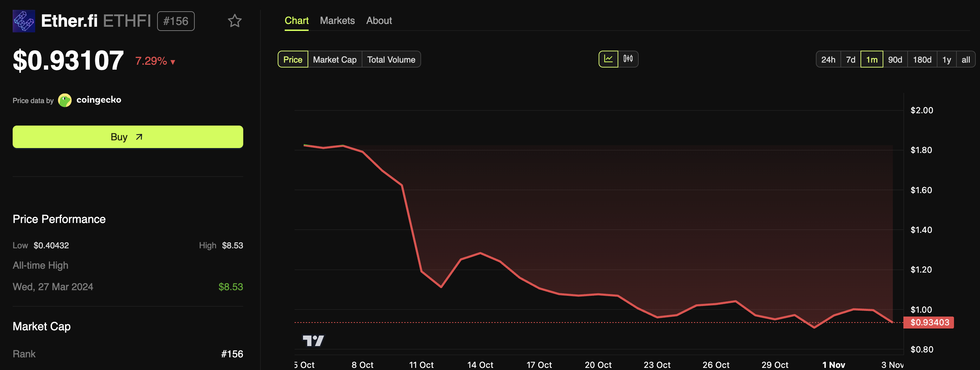The height and width of the screenshot is (370, 980).
Task: Click the green Buy button
Action: pyautogui.click(x=128, y=137)
